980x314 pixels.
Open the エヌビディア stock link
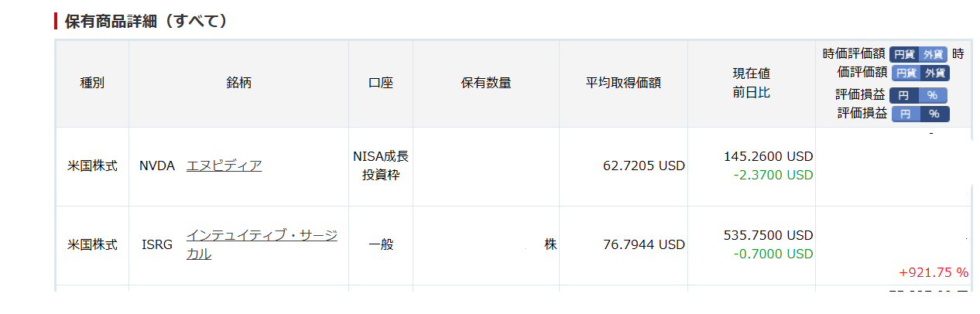(224, 166)
